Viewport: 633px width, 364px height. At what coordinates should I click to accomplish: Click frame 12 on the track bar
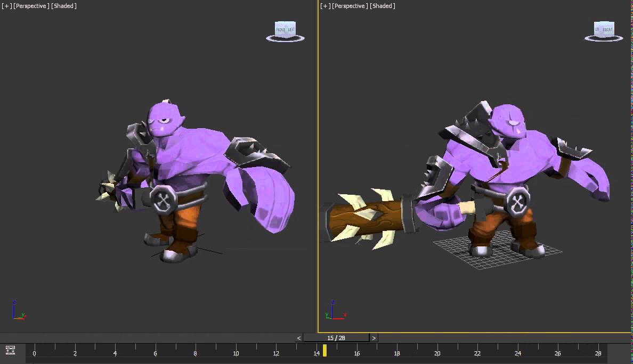point(276,353)
